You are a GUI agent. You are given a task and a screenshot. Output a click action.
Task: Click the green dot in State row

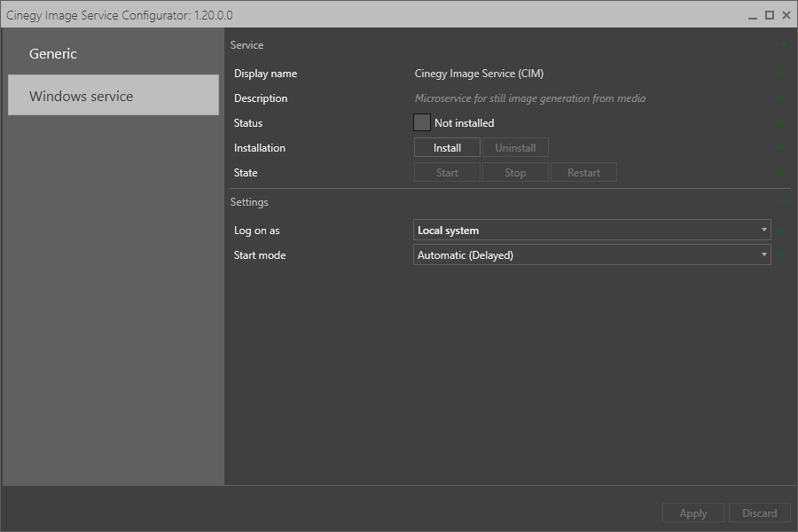(x=780, y=172)
